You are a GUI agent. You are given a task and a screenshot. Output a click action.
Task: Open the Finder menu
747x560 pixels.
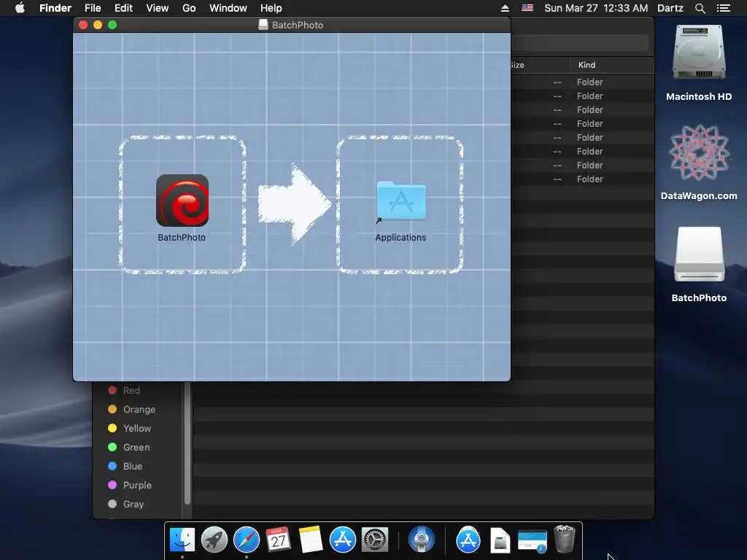(55, 8)
